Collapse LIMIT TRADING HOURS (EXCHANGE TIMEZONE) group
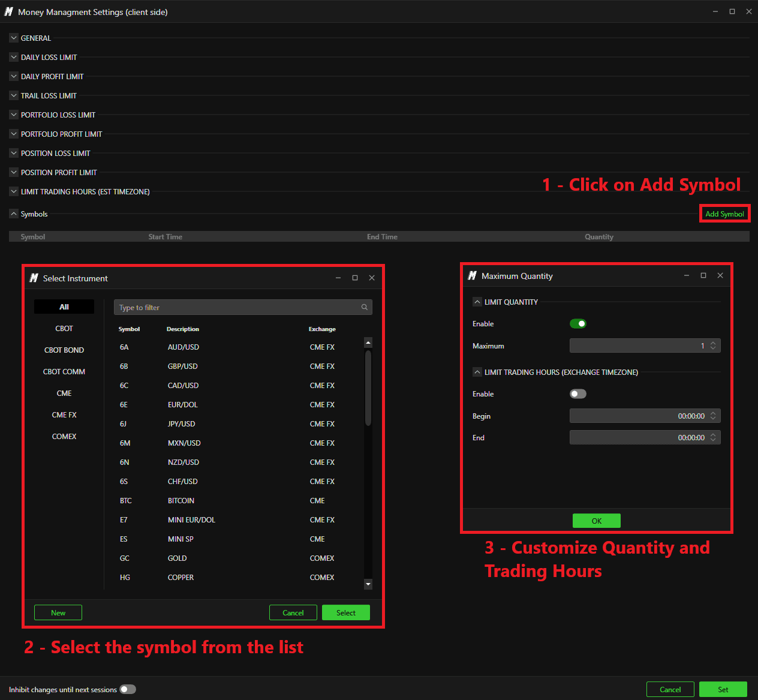This screenshot has width=758, height=700. (477, 372)
